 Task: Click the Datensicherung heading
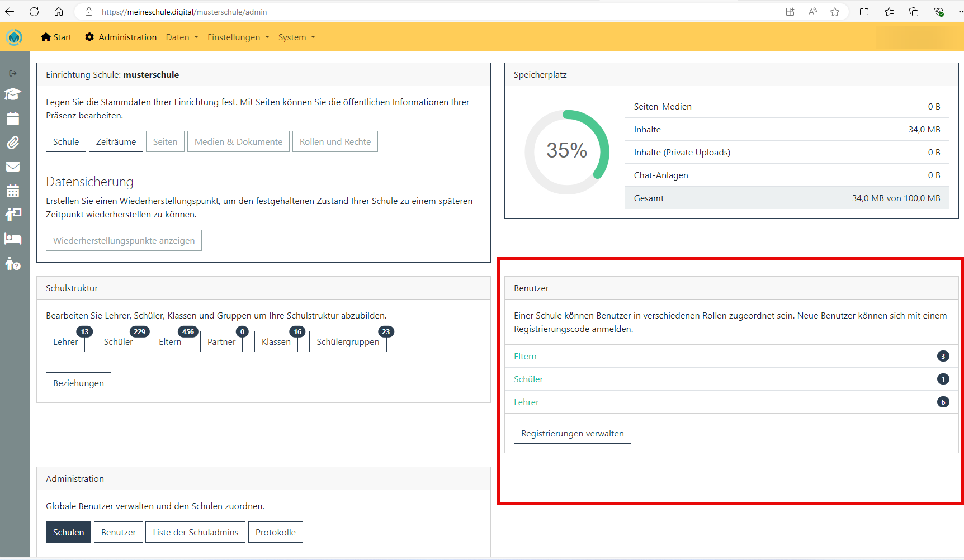[89, 182]
